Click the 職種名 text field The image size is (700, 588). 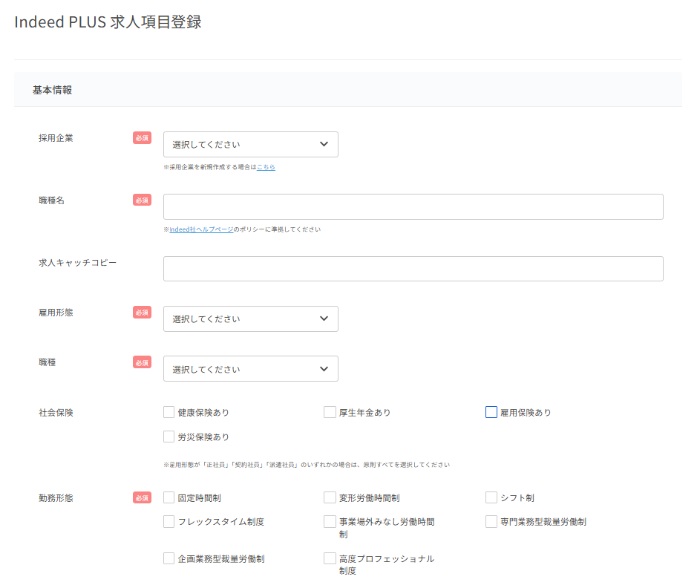point(413,207)
